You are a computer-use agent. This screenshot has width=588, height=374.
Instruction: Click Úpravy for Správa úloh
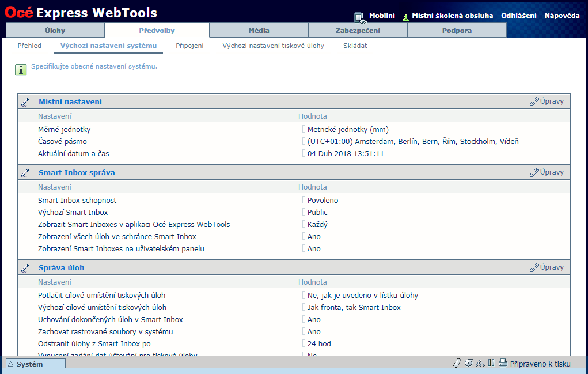(x=547, y=267)
